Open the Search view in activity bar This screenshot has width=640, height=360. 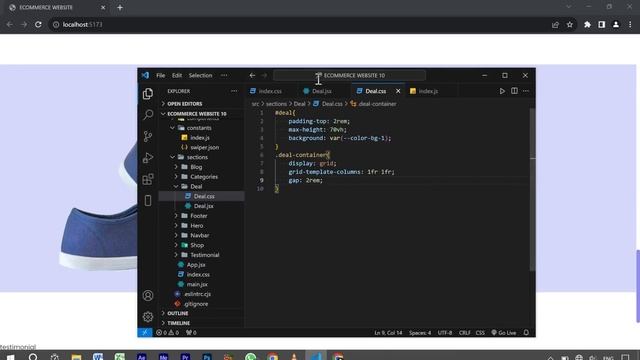tap(148, 115)
